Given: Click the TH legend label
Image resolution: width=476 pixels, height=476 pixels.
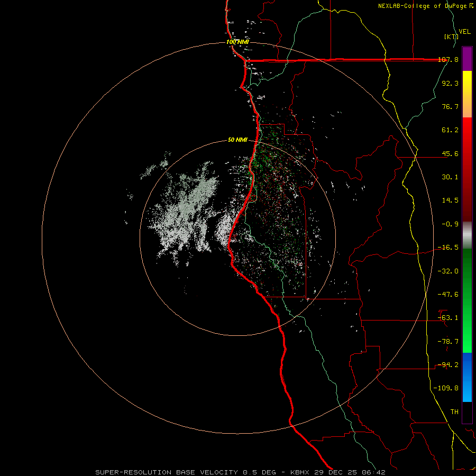Looking at the screenshot, I should [454, 412].
